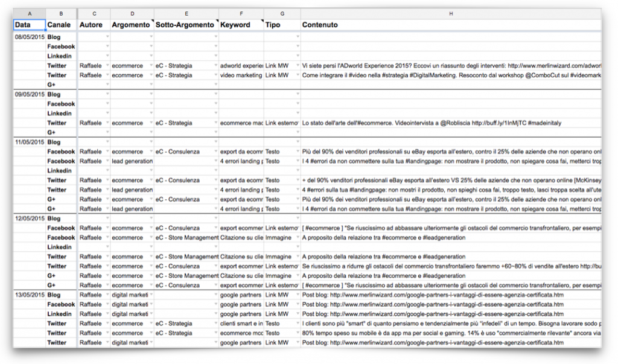Open the ADworld Experience merlinwizard.com link

(x=543, y=66)
